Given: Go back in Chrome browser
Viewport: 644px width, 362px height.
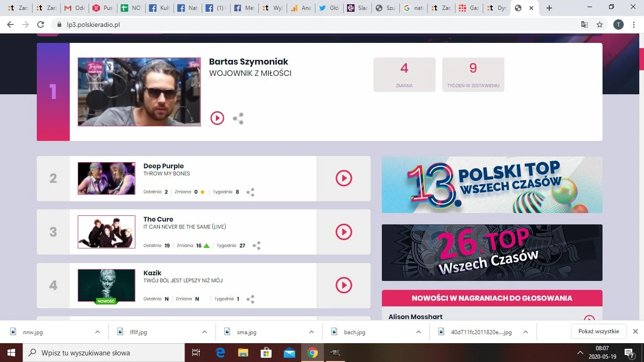Looking at the screenshot, I should point(10,25).
